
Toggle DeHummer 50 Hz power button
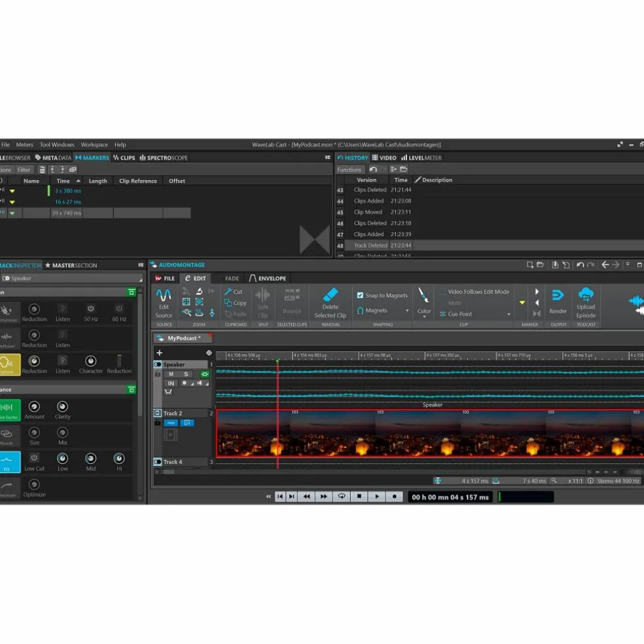[91, 308]
